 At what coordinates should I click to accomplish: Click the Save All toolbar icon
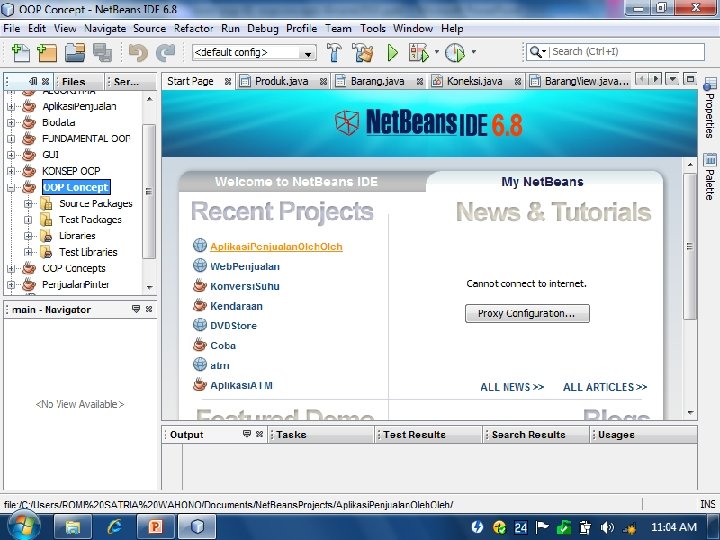tap(102, 52)
